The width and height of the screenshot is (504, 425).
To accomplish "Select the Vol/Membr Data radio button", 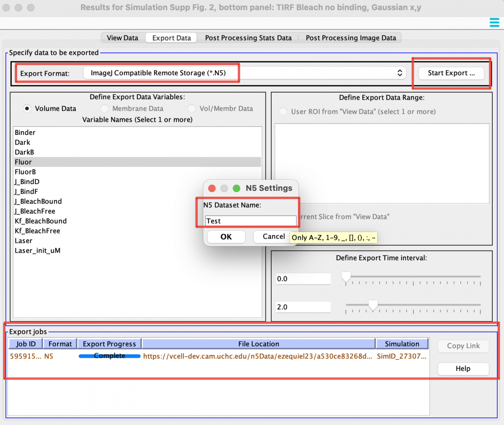I will [192, 108].
